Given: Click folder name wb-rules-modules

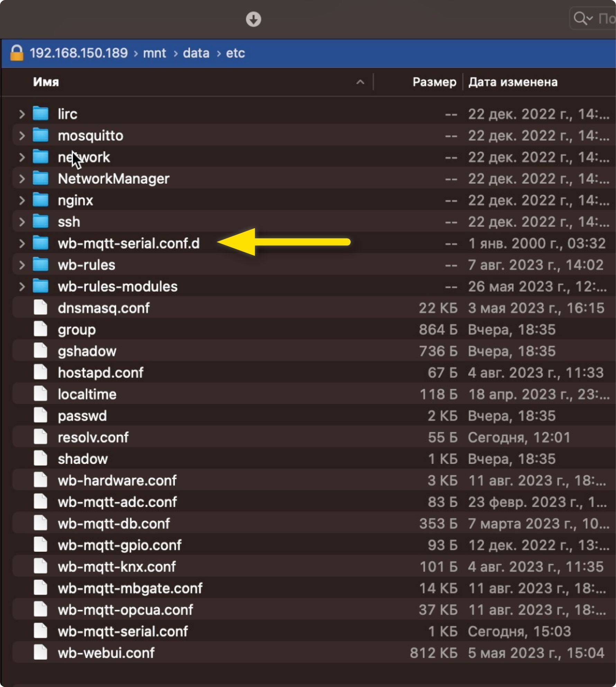Looking at the screenshot, I should [118, 286].
